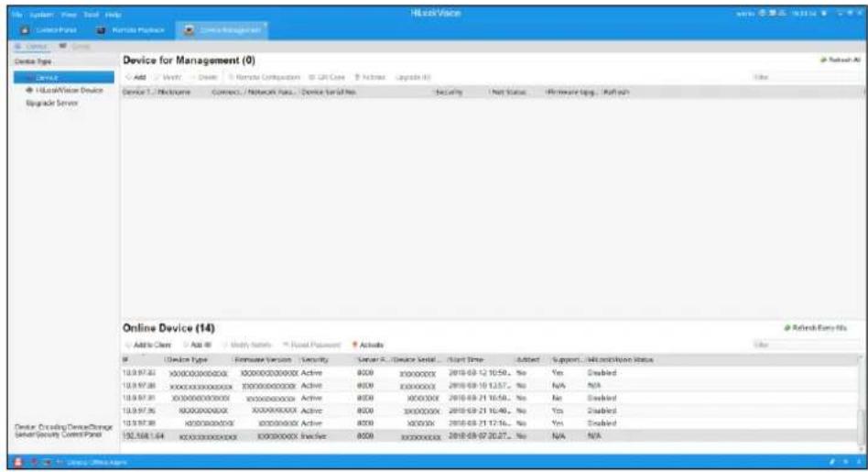Click Modify in Device for Management toolbar
The width and height of the screenshot is (868, 472).
point(168,77)
